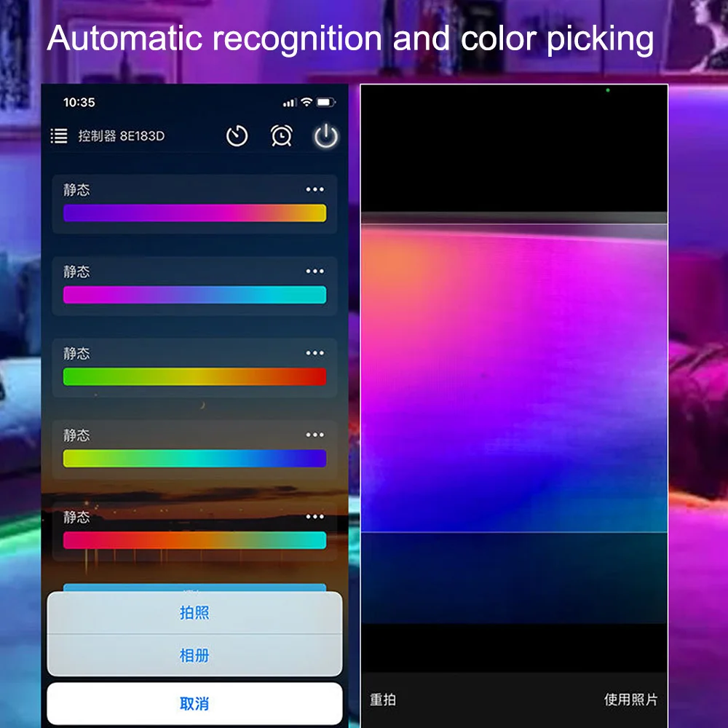Choose 相册 album option
This screenshot has width=728, height=728.
click(x=194, y=655)
